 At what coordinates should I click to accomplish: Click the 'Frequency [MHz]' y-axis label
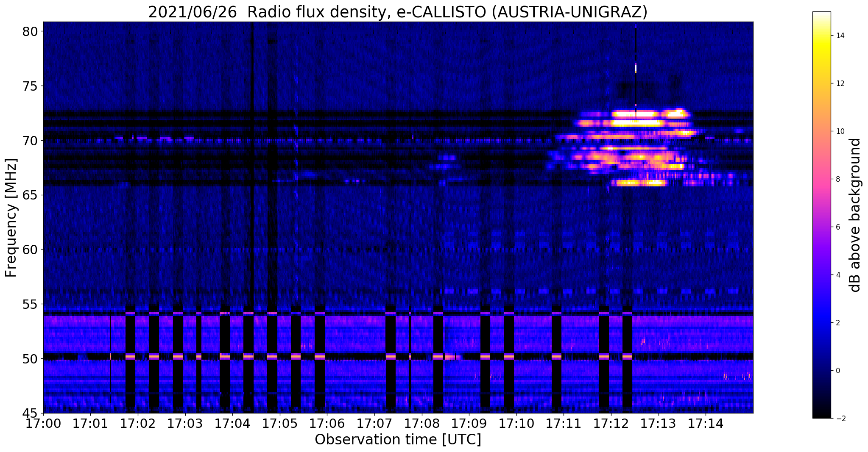pyautogui.click(x=11, y=218)
